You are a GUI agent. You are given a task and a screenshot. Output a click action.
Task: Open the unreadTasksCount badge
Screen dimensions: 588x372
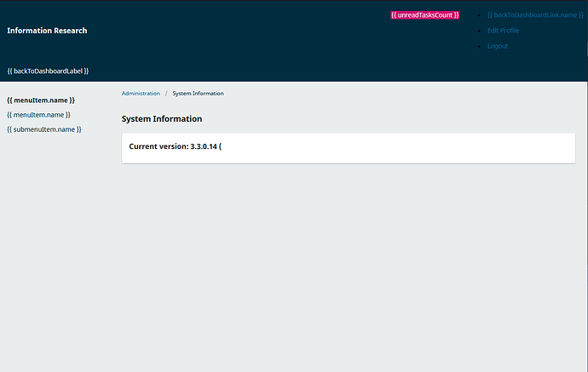[425, 15]
